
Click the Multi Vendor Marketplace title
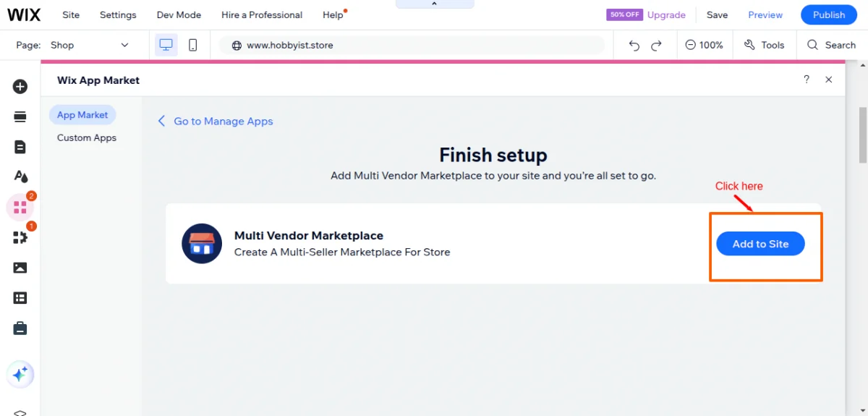pyautogui.click(x=309, y=236)
